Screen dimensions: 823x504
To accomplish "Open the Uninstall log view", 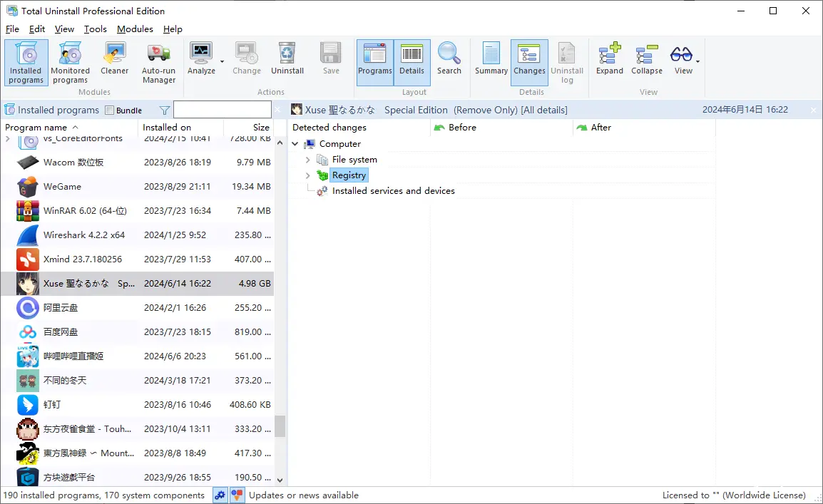I will pos(567,63).
